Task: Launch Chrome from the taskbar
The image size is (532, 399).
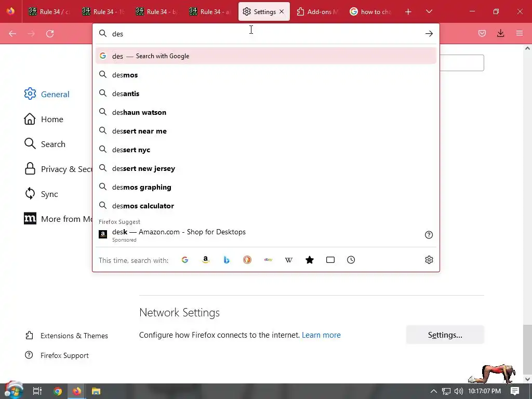Action: click(58, 391)
